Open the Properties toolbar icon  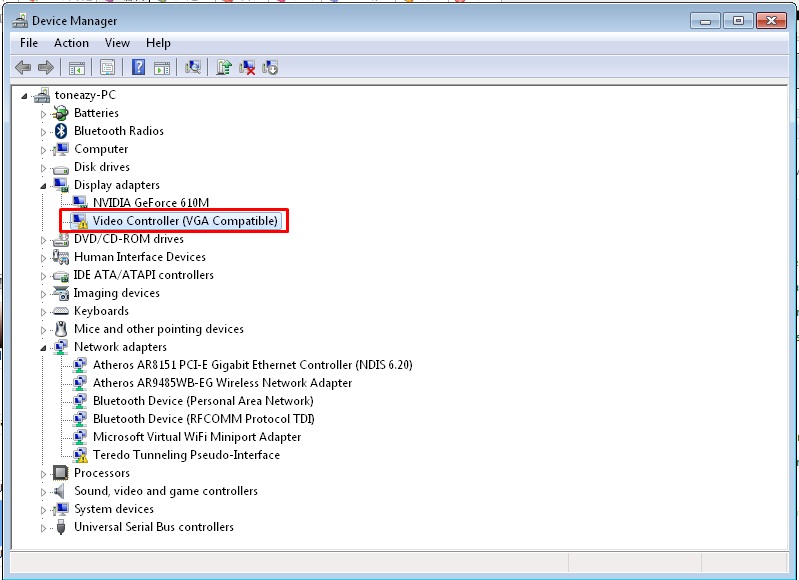coord(108,67)
